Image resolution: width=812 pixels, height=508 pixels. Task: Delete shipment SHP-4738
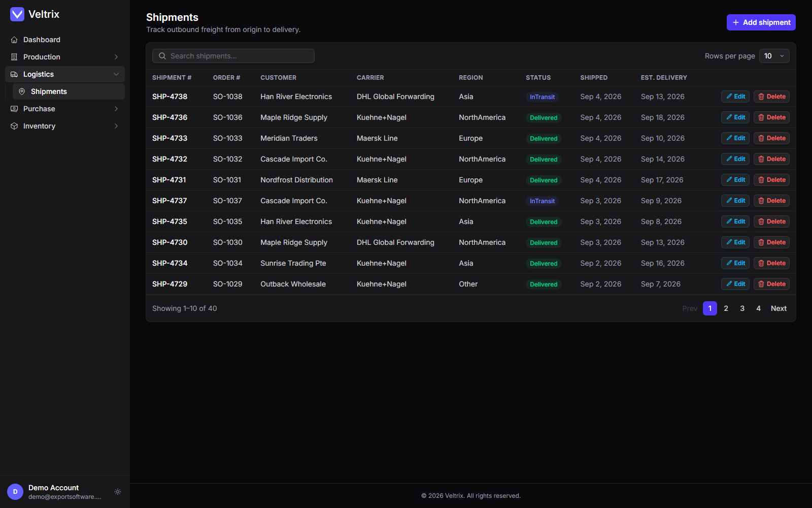click(x=771, y=97)
